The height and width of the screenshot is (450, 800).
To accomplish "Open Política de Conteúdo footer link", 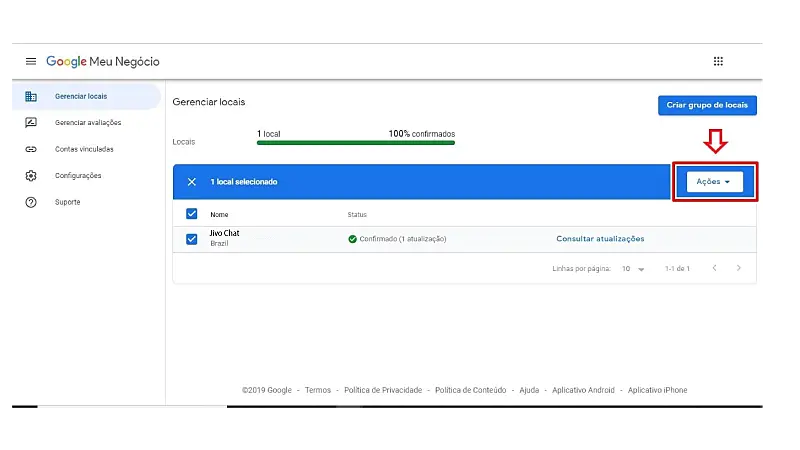I will [470, 390].
